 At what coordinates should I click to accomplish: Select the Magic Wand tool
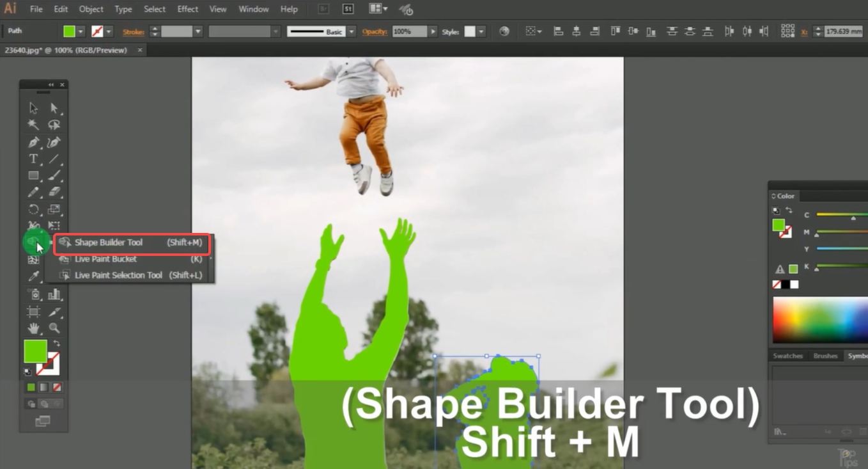[33, 125]
